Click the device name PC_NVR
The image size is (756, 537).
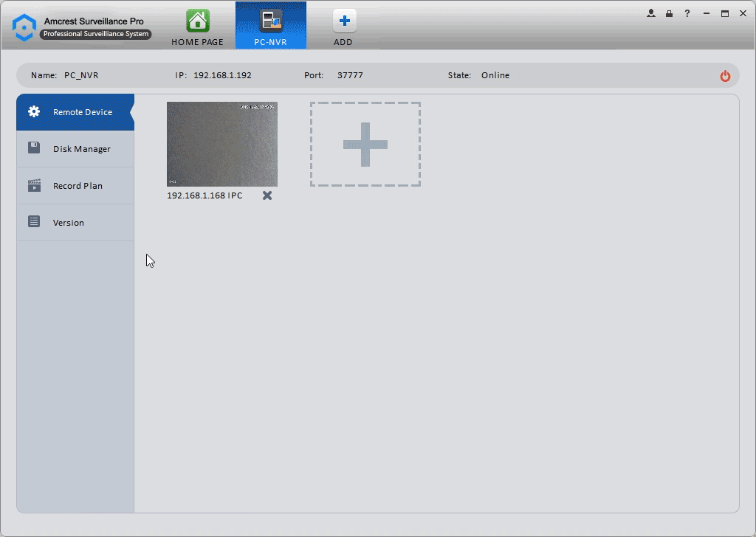[81, 76]
